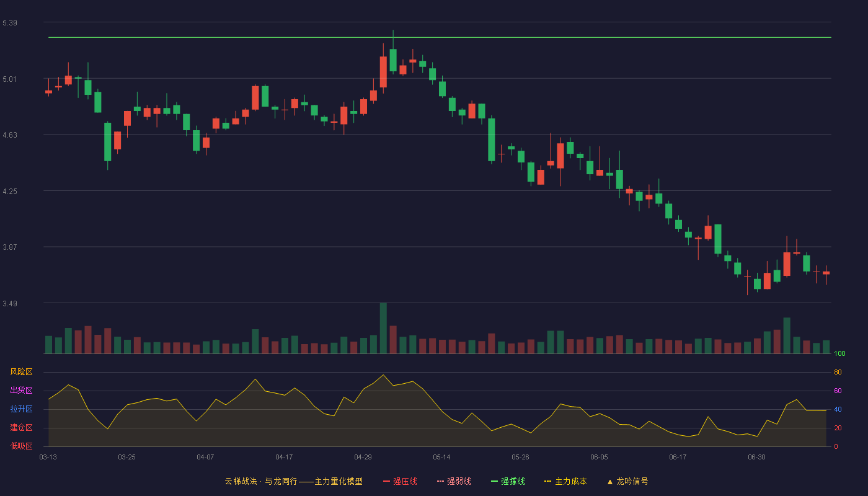Click the 建仓区 zone label

[x=21, y=428]
